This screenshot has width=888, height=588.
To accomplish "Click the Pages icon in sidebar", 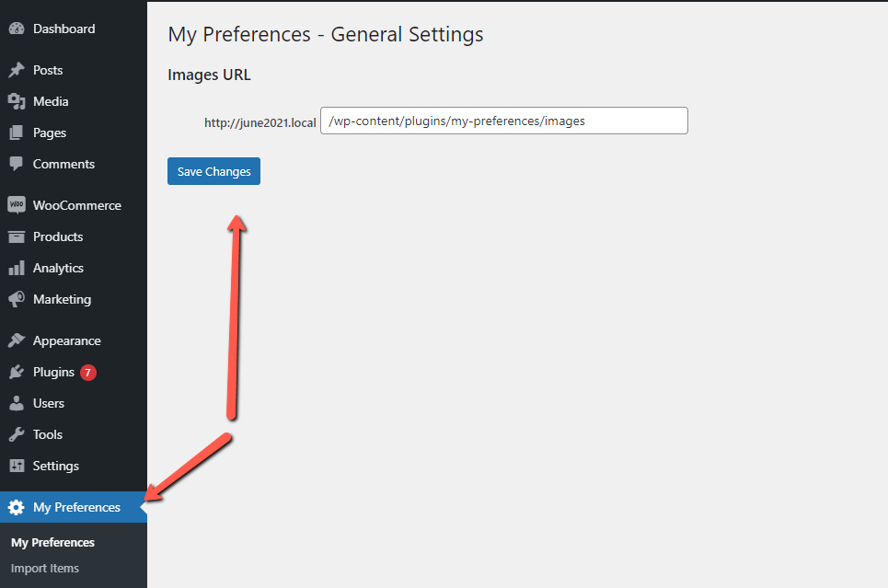I will (x=17, y=133).
